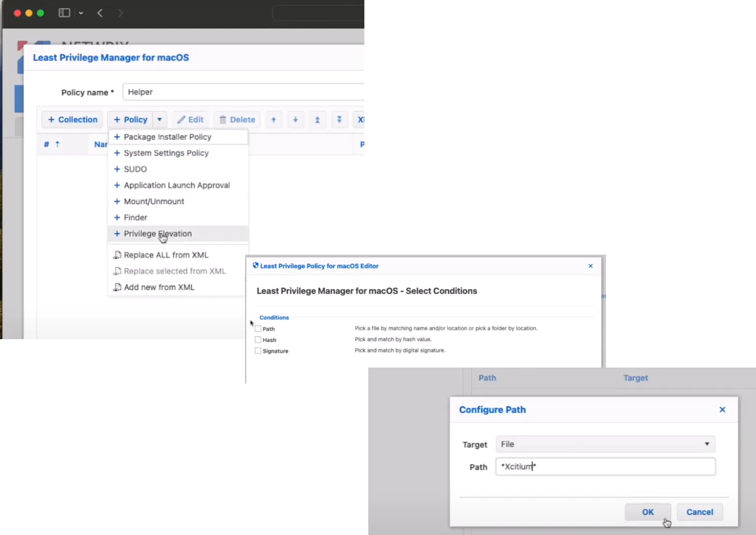Click the macOS green fullscreen button

click(41, 13)
